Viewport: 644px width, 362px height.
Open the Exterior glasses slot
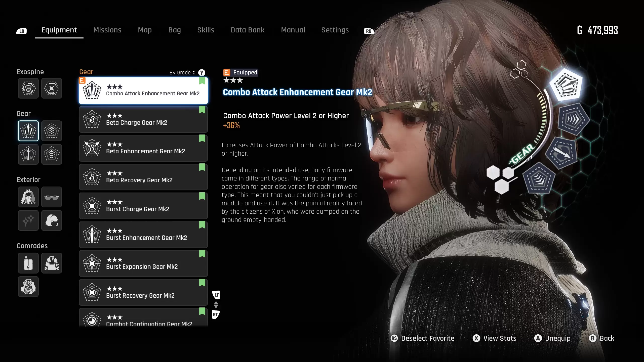coord(52,197)
